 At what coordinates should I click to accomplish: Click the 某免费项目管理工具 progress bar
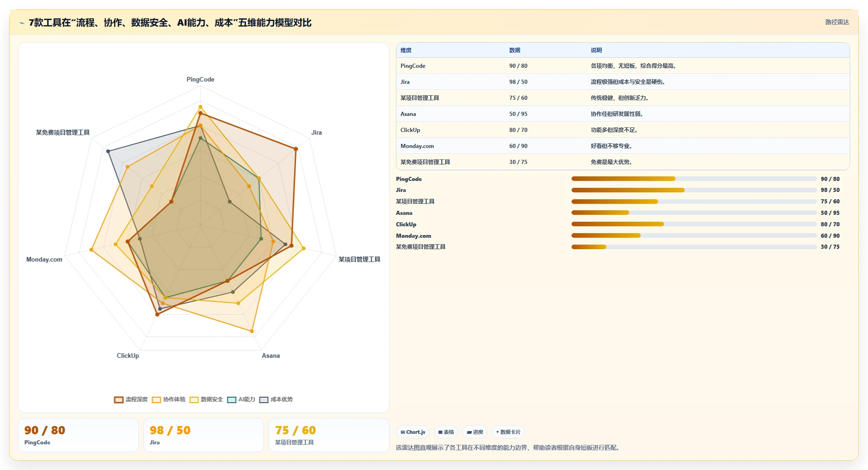[x=694, y=247]
